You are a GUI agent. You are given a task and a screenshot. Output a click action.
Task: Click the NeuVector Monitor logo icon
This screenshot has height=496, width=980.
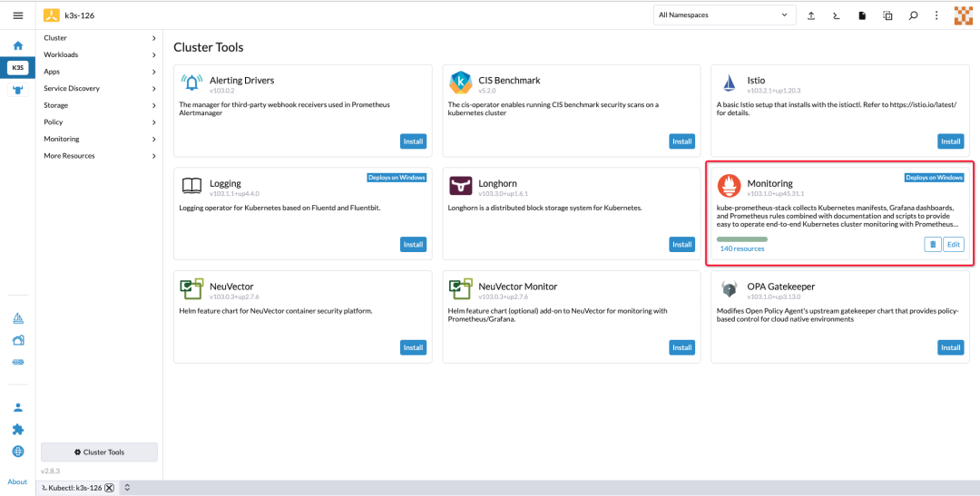[x=461, y=289]
